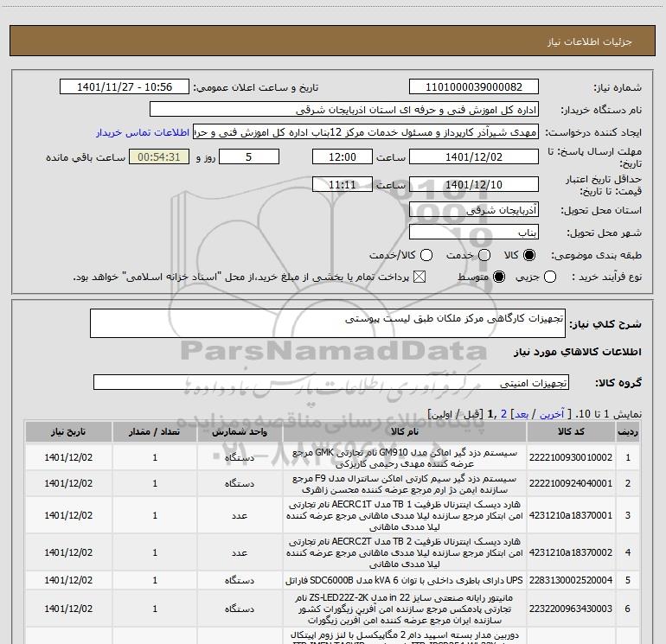
Task: Open the آخرین (last) page link
Action: pos(551,414)
